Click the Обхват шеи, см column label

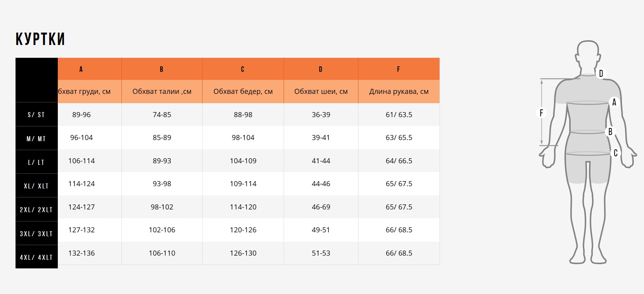point(321,92)
